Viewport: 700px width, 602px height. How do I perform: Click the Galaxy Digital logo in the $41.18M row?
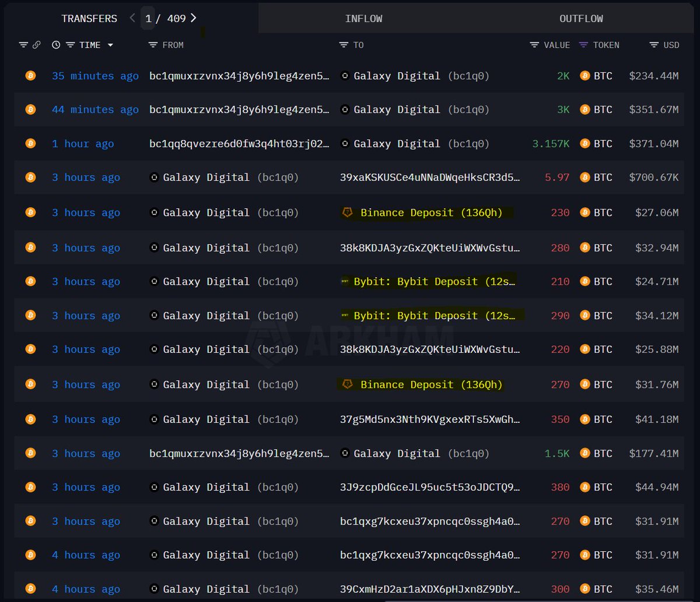154,419
